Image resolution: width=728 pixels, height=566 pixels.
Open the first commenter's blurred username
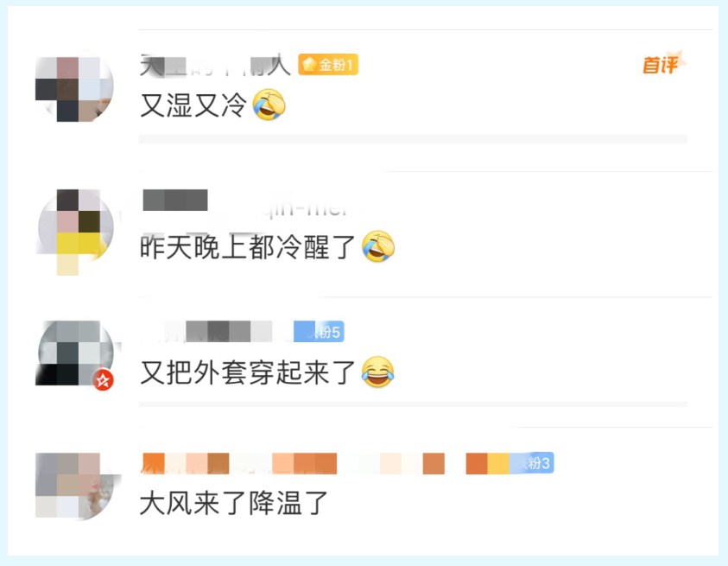[215, 65]
